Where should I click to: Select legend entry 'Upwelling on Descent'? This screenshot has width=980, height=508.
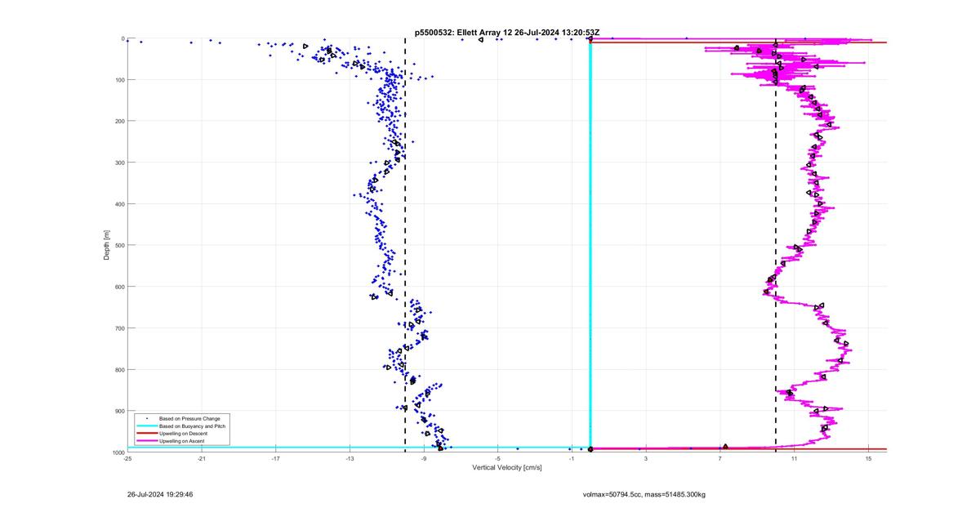(184, 434)
